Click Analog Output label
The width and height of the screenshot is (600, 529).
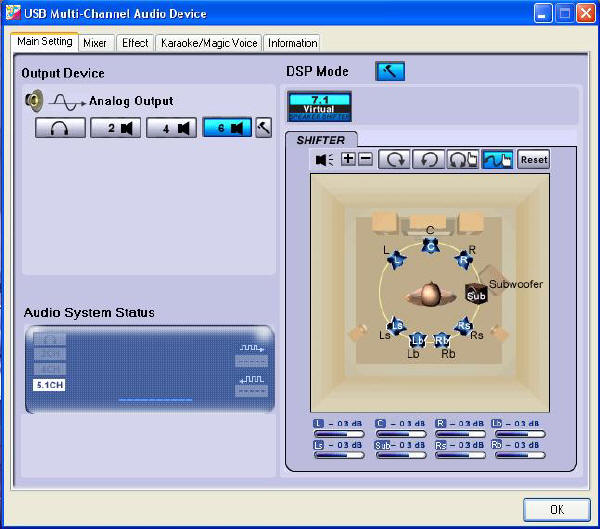click(x=131, y=101)
